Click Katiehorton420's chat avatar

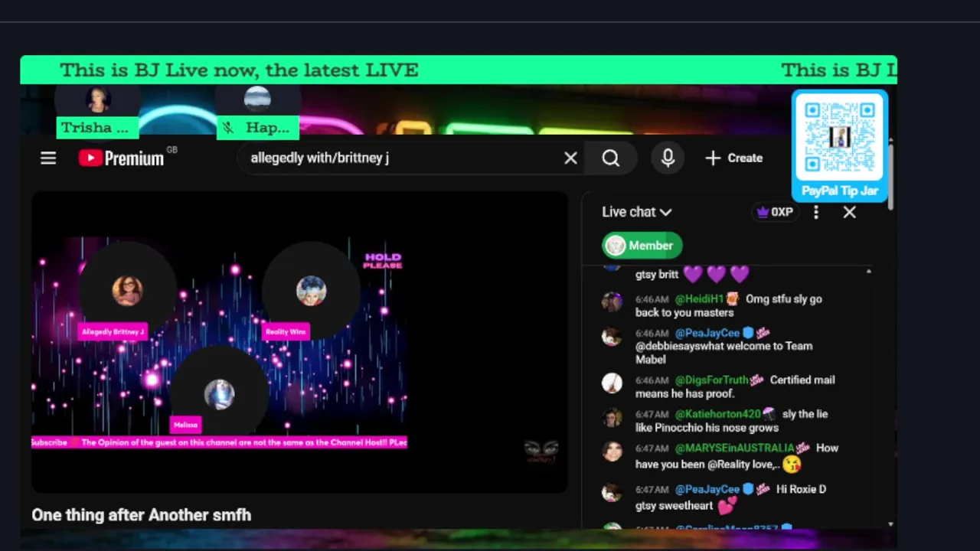pyautogui.click(x=612, y=417)
